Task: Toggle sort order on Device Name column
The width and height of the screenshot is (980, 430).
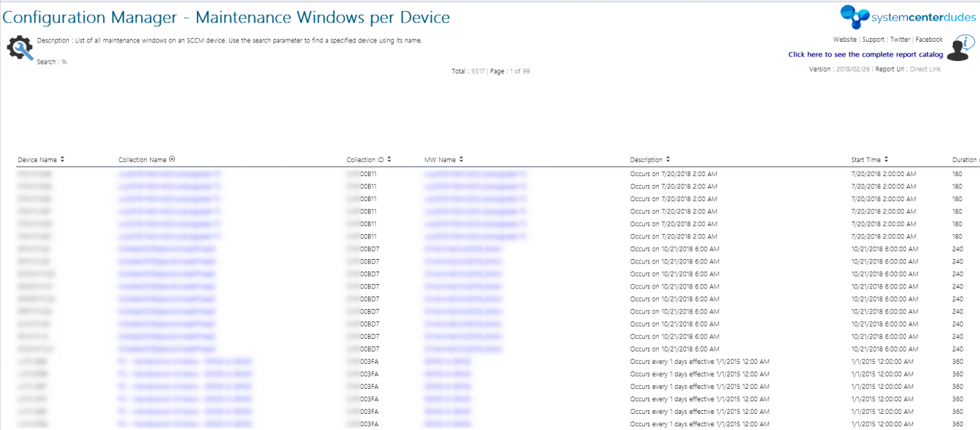Action: tap(61, 158)
